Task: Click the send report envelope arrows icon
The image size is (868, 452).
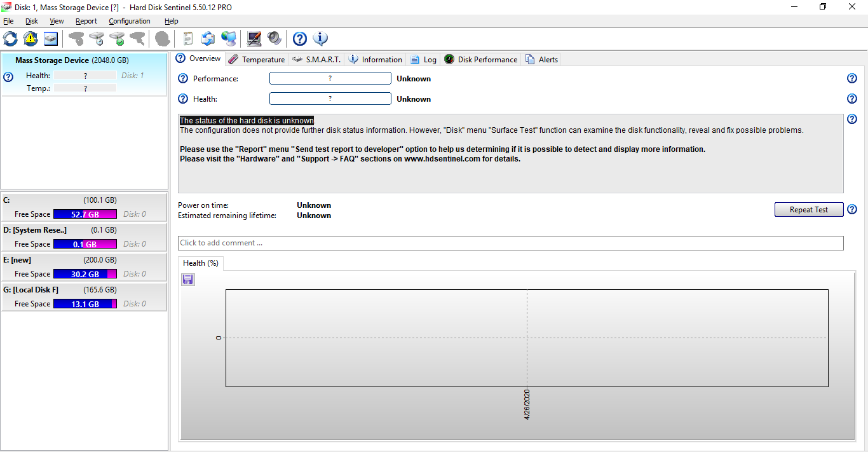Action: pos(208,39)
